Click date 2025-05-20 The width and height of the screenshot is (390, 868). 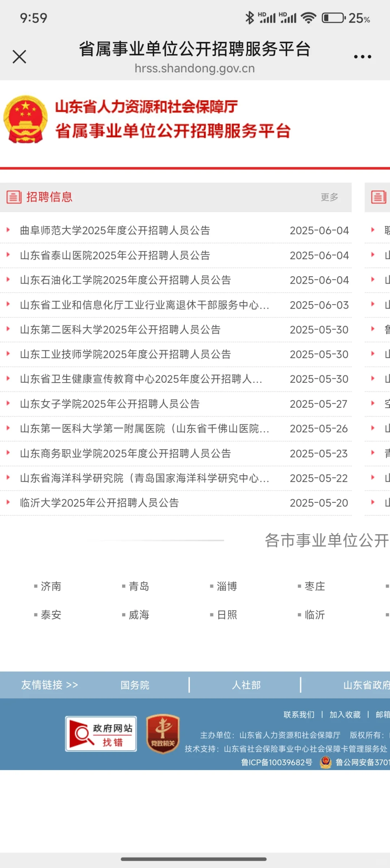319,503
